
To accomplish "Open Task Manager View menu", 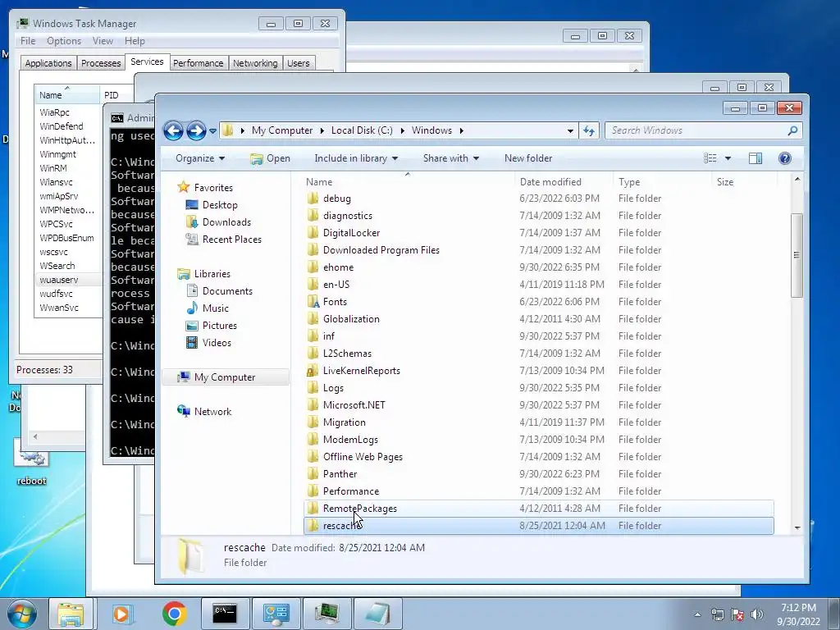I will (103, 41).
